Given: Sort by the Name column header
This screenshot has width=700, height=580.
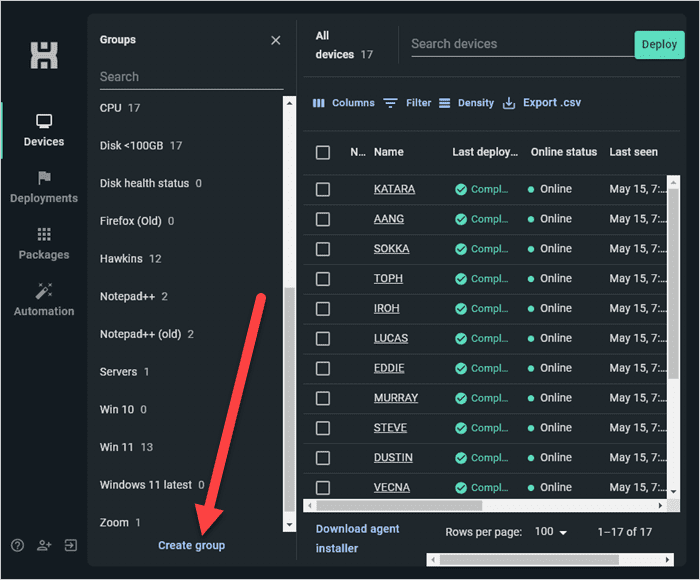Looking at the screenshot, I should pos(389,152).
